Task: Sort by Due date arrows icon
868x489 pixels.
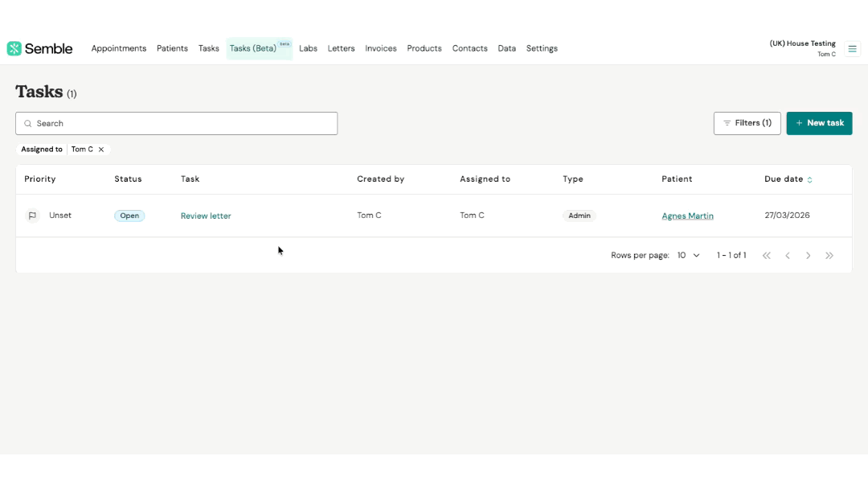Action: 809,179
